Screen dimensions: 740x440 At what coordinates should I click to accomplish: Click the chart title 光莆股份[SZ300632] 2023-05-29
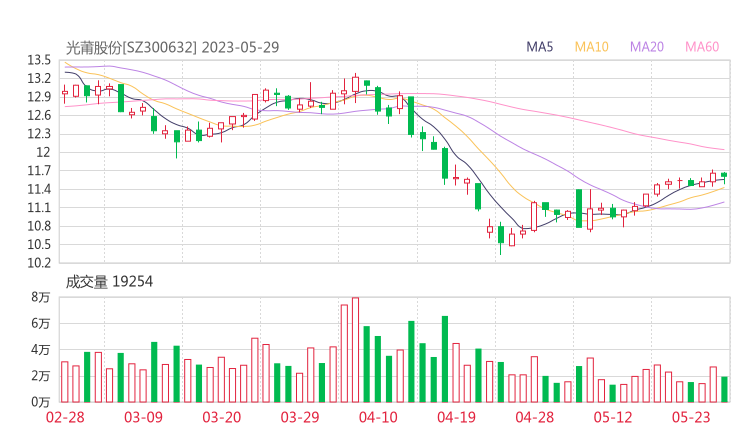click(x=172, y=47)
